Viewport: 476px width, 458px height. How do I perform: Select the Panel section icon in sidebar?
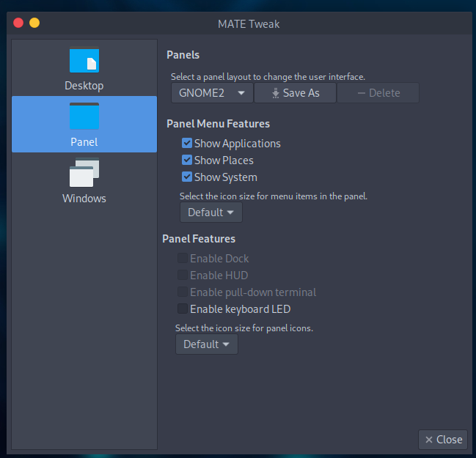coord(84,116)
